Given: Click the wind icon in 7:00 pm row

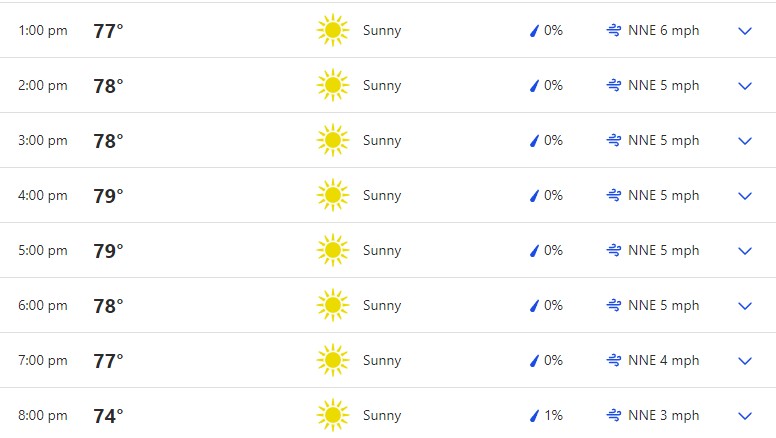Looking at the screenshot, I should coord(614,360).
